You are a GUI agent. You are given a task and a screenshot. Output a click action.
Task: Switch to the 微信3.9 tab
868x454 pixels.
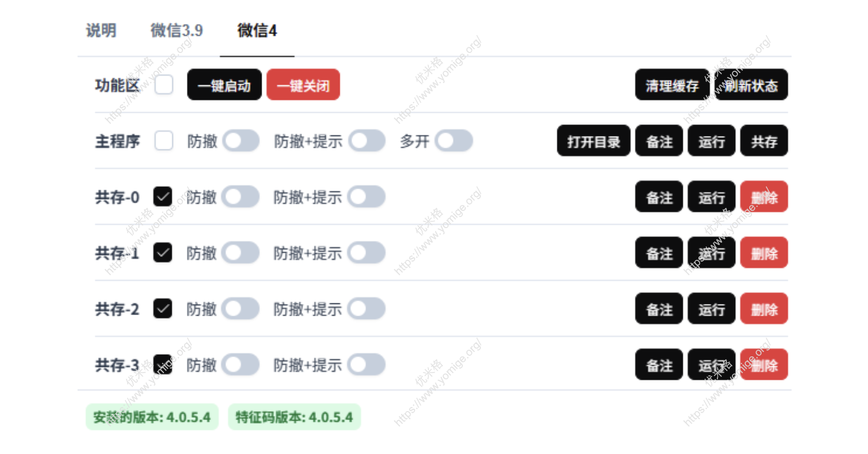176,30
